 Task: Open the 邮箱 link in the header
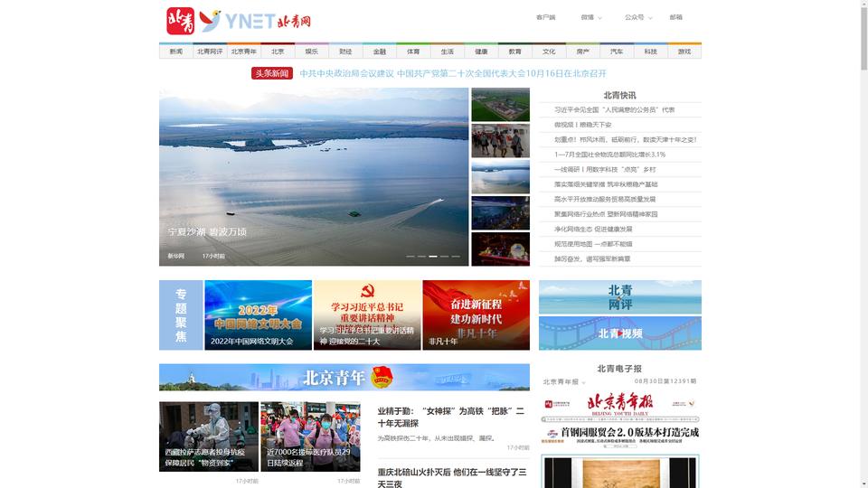tap(676, 18)
